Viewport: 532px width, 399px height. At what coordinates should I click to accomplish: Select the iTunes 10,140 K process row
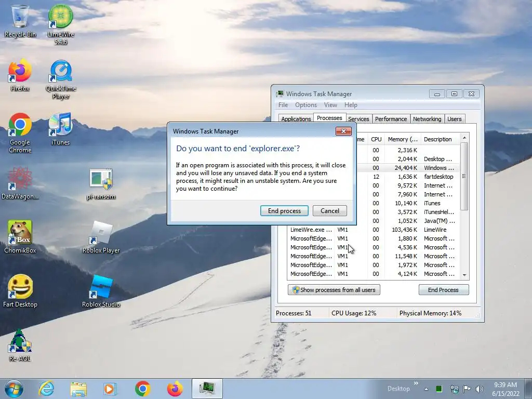408,203
